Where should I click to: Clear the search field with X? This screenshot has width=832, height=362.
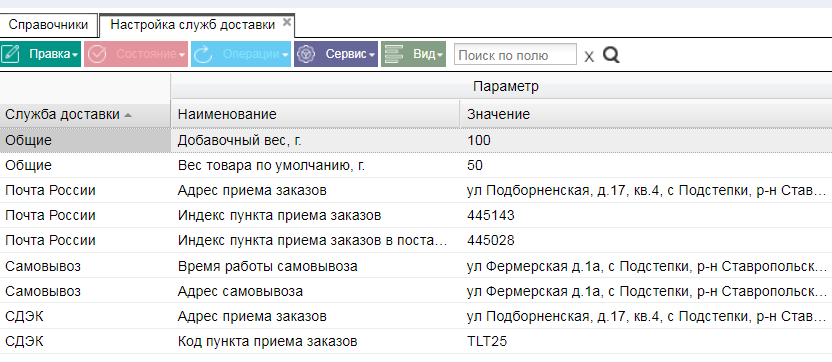click(589, 56)
